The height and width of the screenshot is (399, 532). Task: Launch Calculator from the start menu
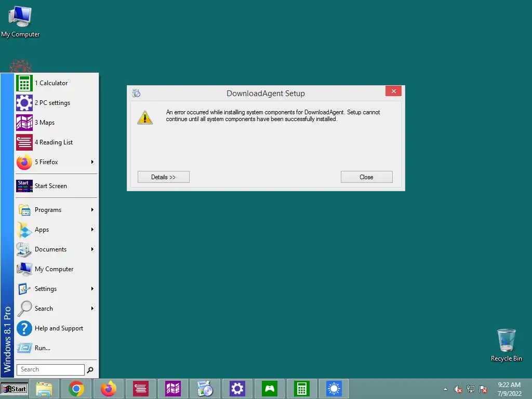[56, 83]
